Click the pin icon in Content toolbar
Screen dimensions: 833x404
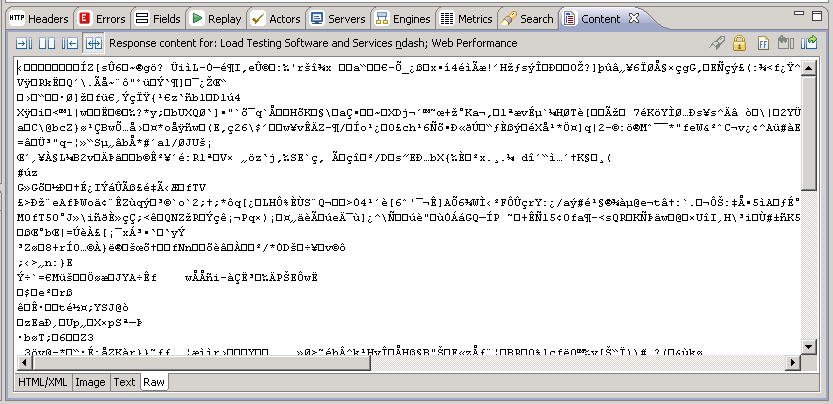coord(717,43)
